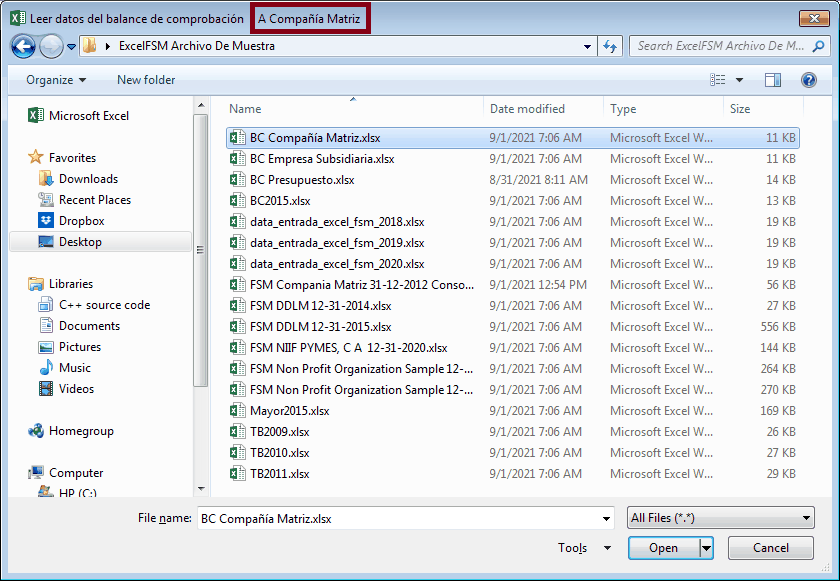The height and width of the screenshot is (581, 840).
Task: Open Music library
Action: 65,368
